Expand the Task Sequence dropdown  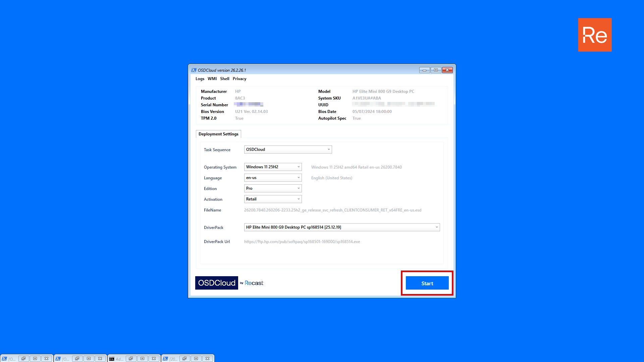[328, 149]
